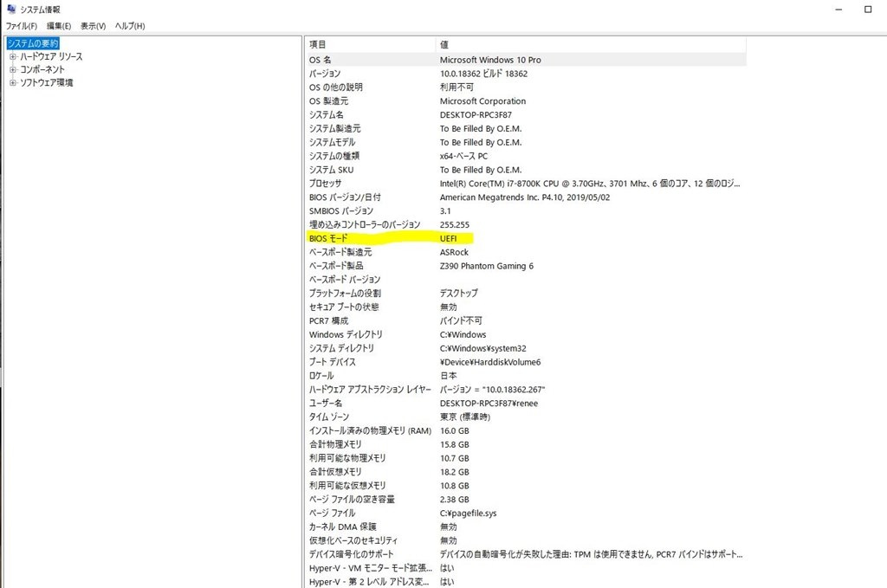The width and height of the screenshot is (887, 588).
Task: Open the 編集(E) menu
Action: tap(59, 26)
